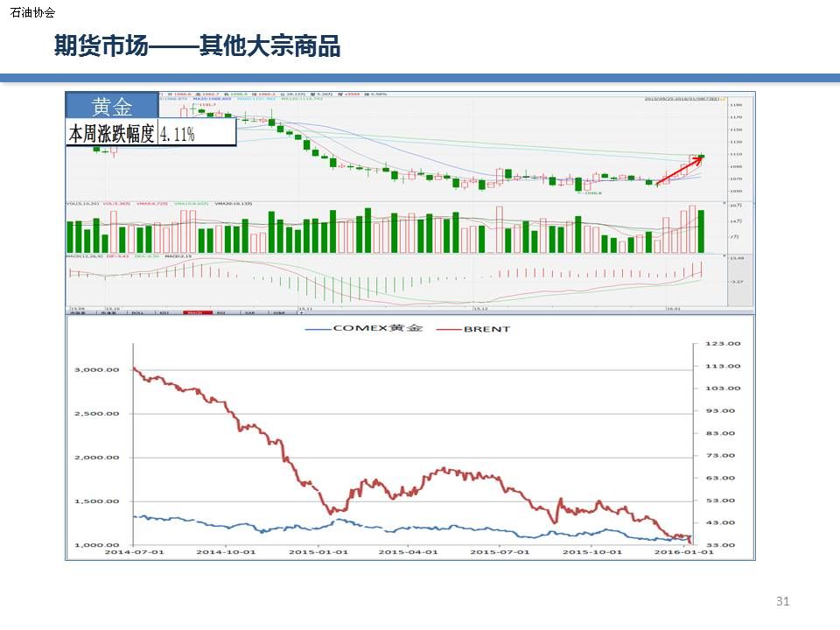Click the 3,000.00 left axis label

[x=97, y=369]
